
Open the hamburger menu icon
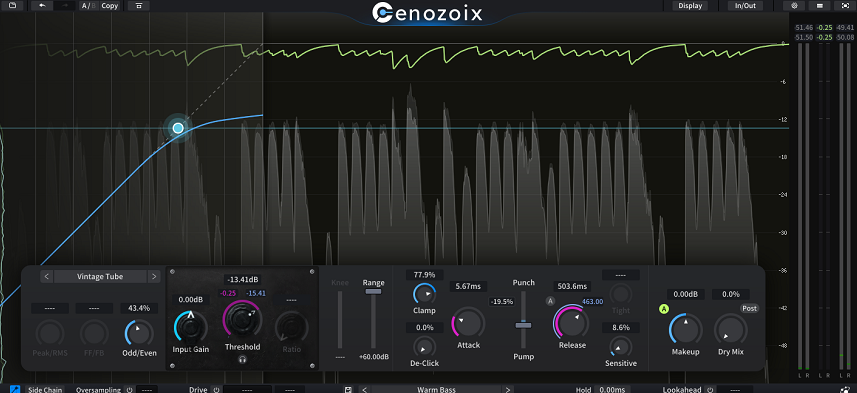820,5
